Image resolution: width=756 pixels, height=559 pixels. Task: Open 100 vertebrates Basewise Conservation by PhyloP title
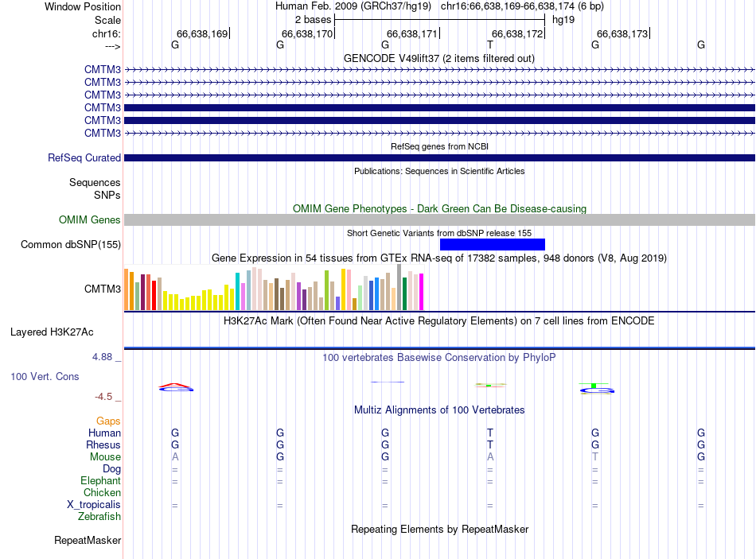point(439,358)
